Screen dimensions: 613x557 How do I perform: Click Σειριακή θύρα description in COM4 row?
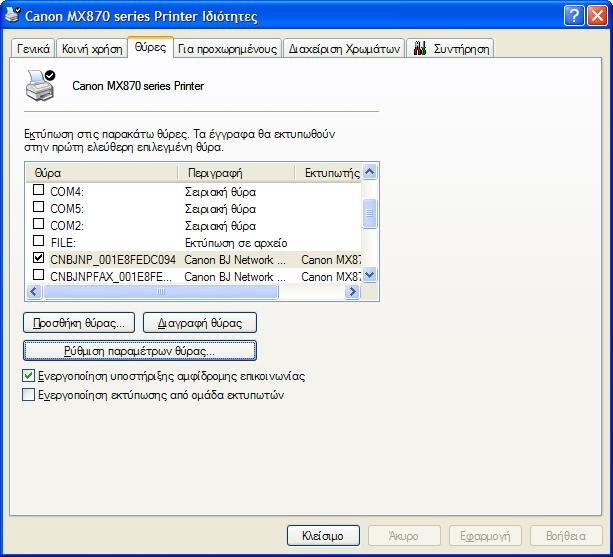coord(220,192)
